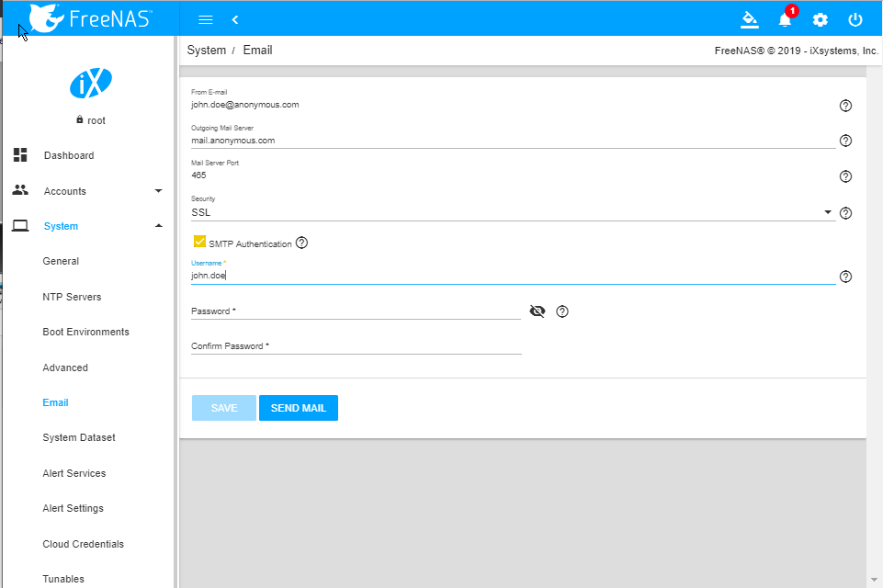883x588 pixels.
Task: Click the Outgoing Mail Server field
Action: [512, 141]
